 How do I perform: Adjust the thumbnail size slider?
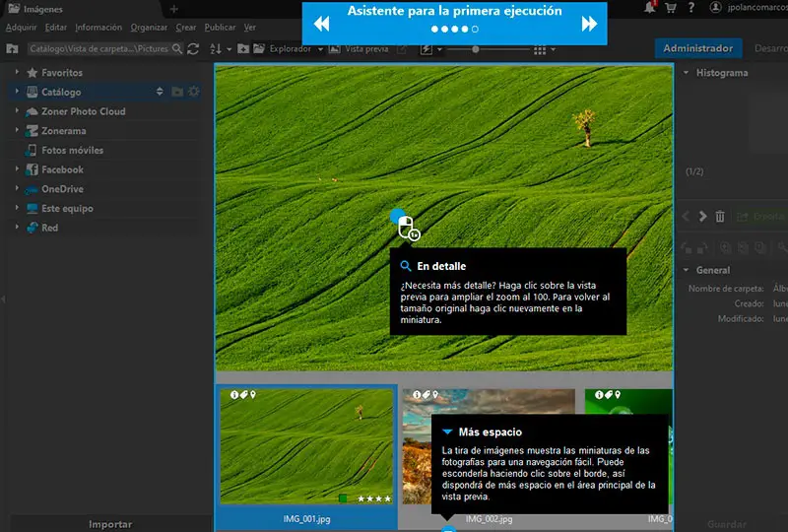tap(476, 49)
